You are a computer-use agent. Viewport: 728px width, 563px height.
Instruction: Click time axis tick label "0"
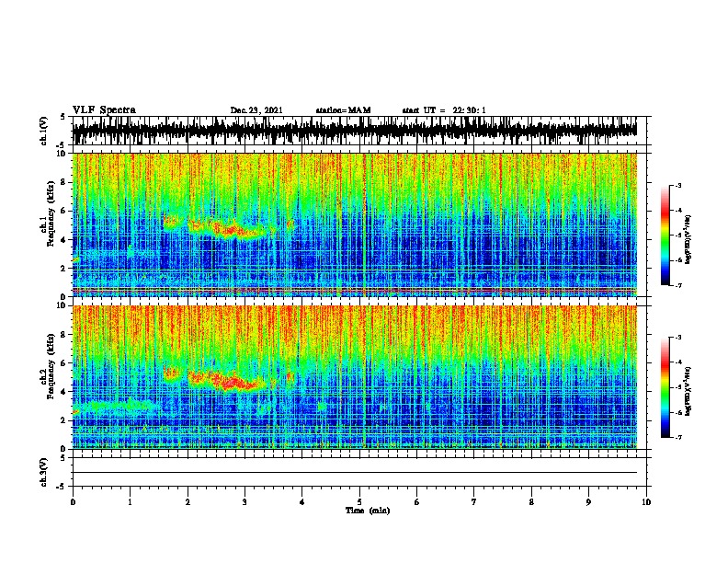tap(73, 502)
